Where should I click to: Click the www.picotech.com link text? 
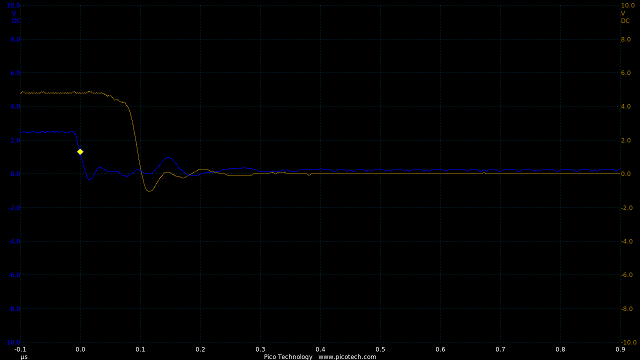tap(347, 357)
